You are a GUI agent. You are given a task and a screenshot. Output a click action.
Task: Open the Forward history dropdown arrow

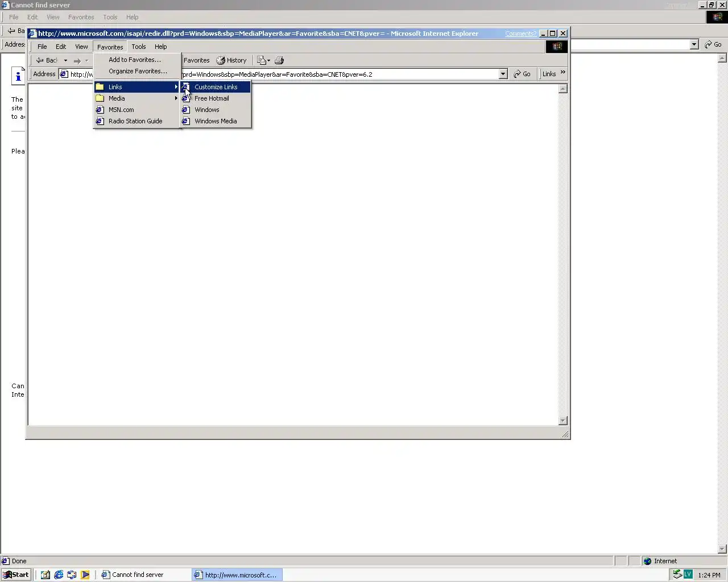click(86, 60)
